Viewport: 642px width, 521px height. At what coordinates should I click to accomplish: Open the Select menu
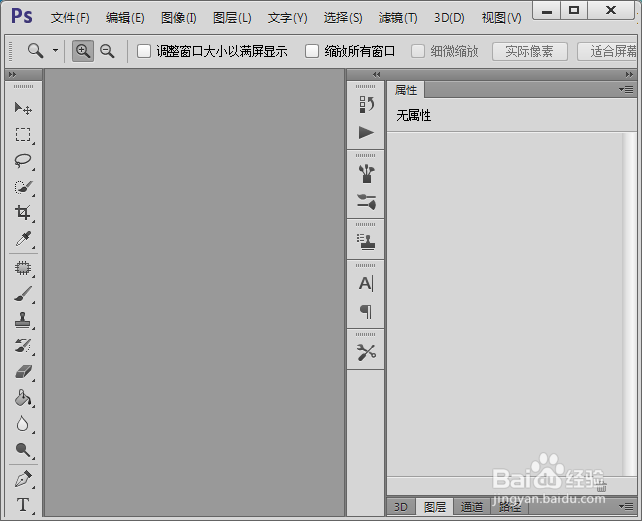pos(343,18)
